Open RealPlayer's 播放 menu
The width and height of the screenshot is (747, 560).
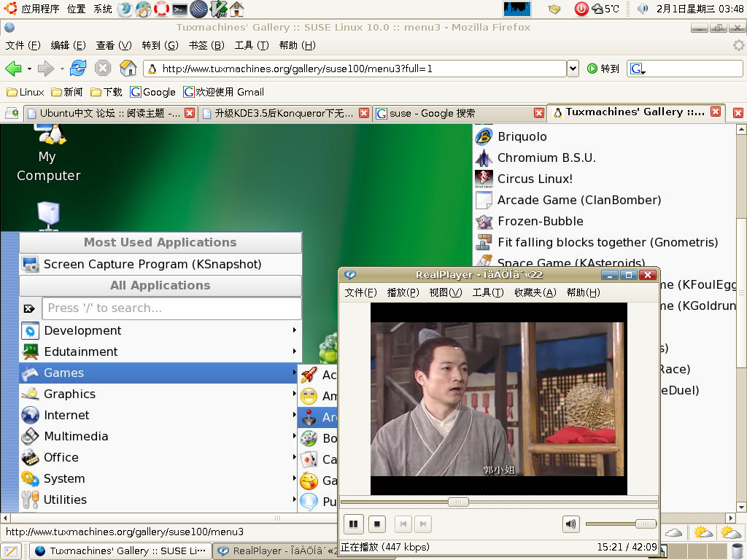[403, 292]
